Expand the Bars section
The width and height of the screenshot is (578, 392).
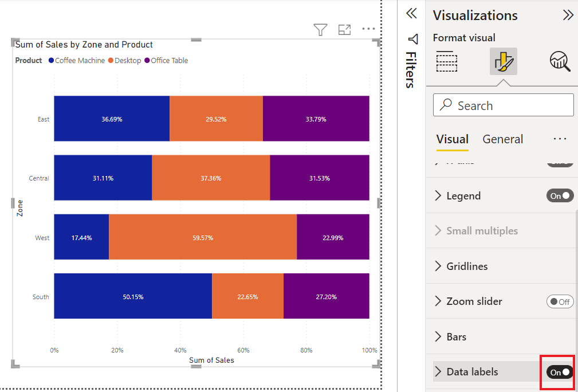pos(438,336)
